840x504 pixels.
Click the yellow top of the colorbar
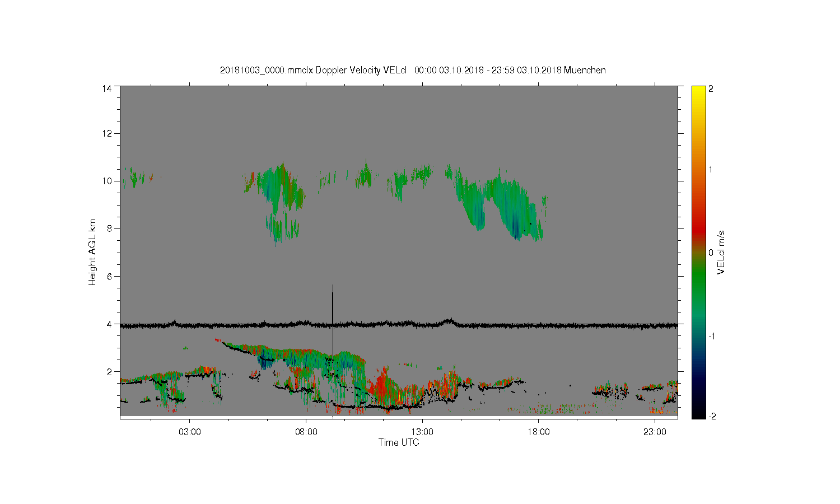[x=698, y=92]
